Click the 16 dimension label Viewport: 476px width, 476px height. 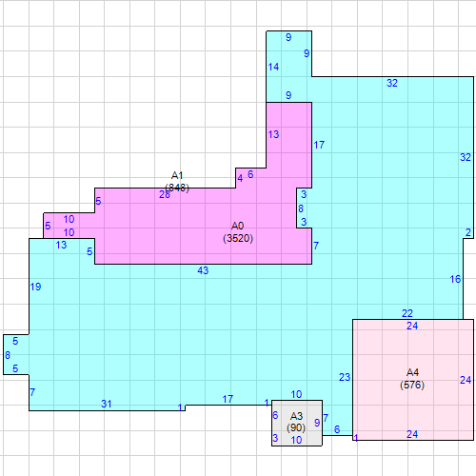point(455,279)
